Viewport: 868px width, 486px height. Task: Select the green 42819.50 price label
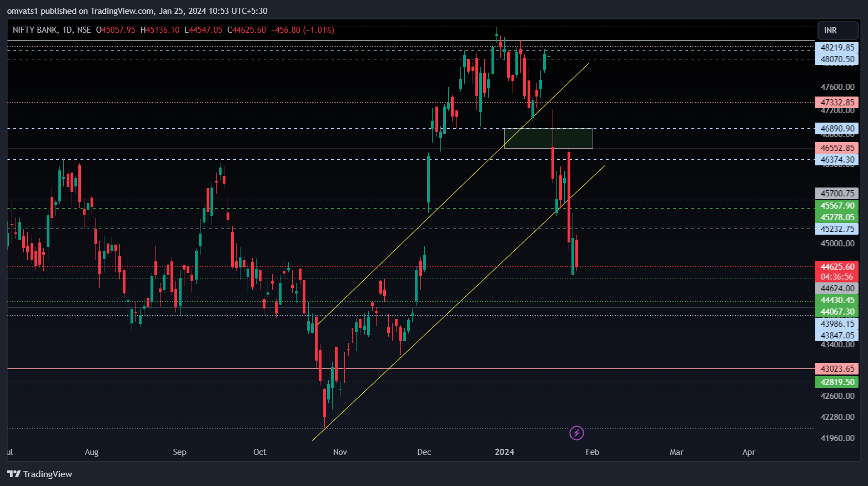(837, 382)
